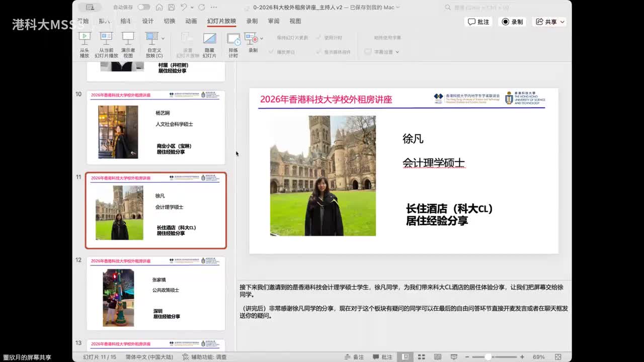
Task: Select slide 10 thumbnail (杨艺娴)
Action: (156, 127)
